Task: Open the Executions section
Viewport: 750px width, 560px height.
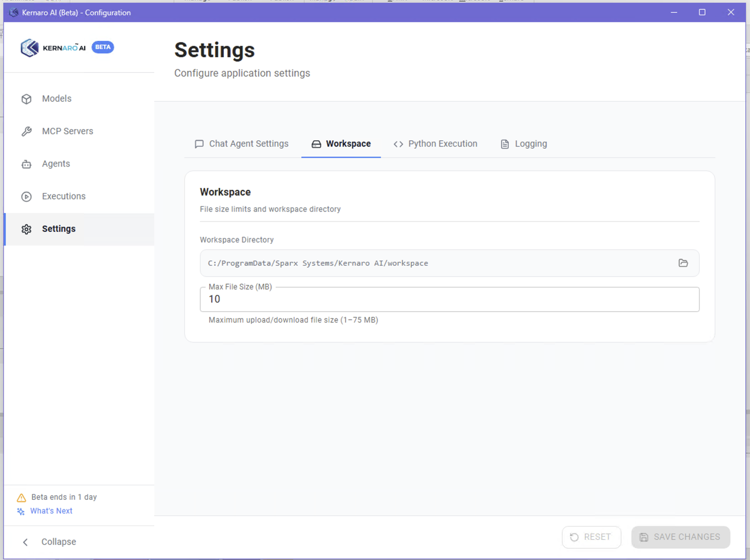Action: (80, 196)
